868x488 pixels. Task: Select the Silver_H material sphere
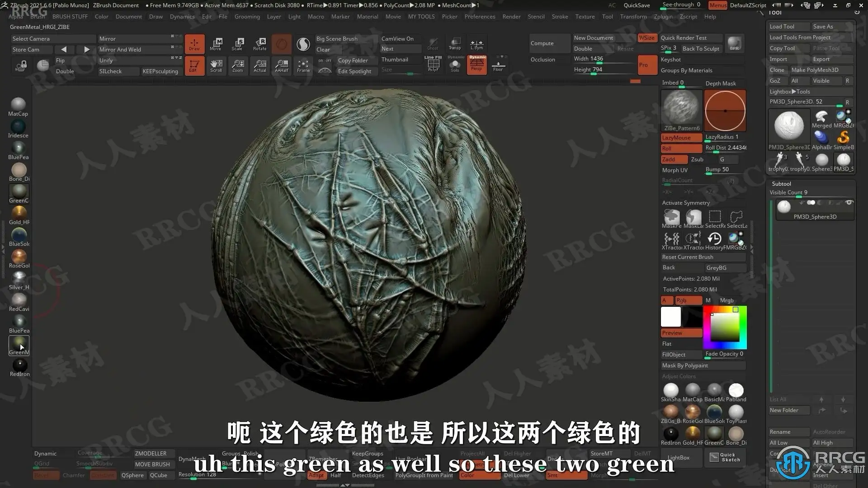[x=19, y=279]
